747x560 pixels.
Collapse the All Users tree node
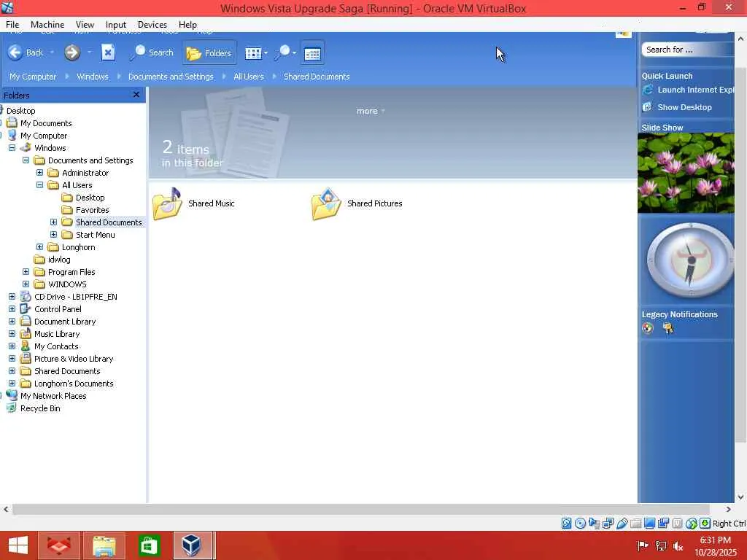(39, 184)
